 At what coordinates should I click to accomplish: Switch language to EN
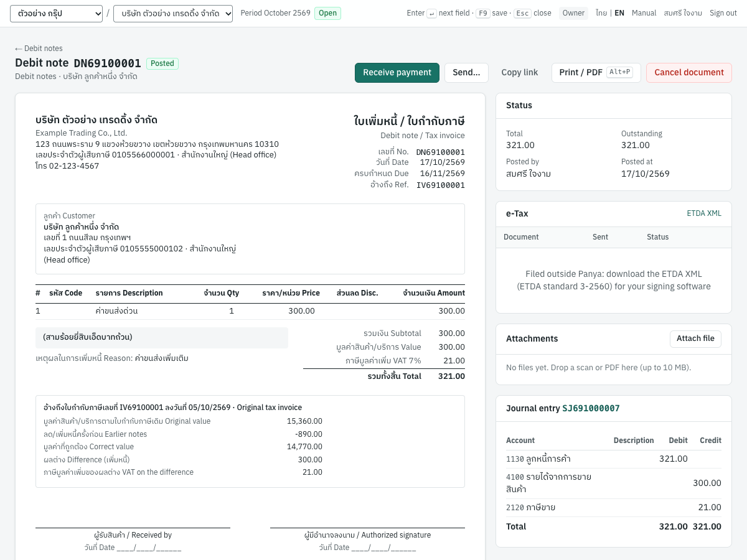pos(619,13)
